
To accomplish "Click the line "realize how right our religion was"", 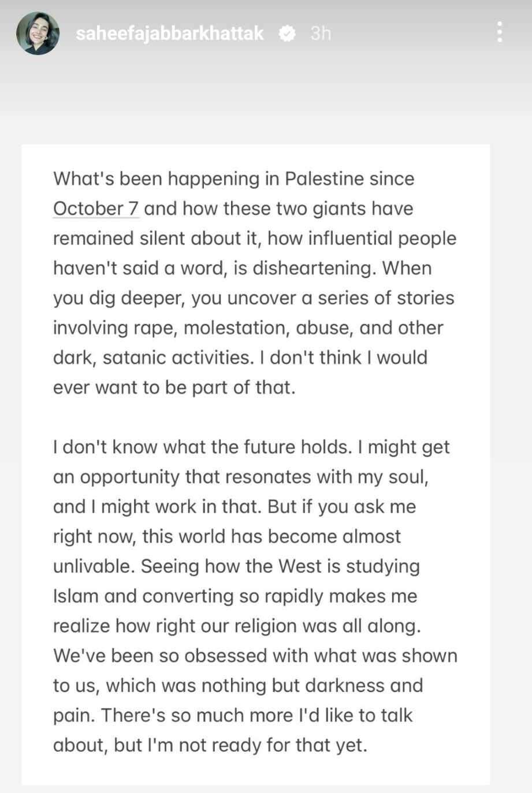I will (x=236, y=626).
